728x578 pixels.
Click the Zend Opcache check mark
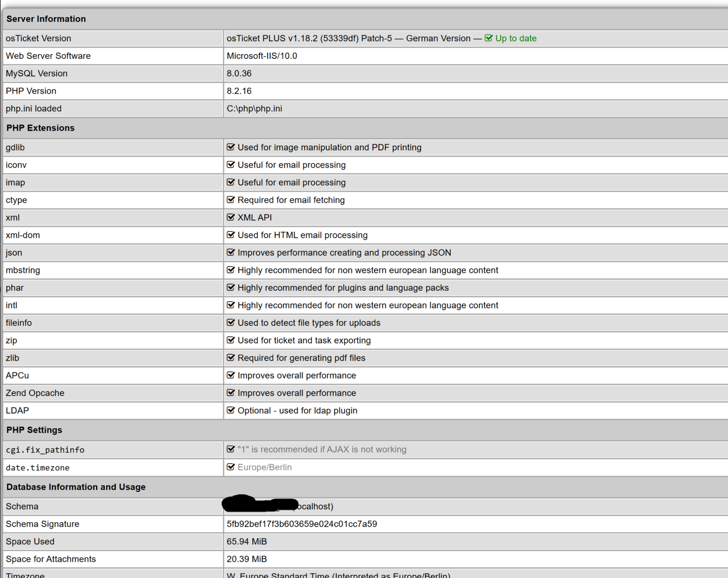(231, 393)
